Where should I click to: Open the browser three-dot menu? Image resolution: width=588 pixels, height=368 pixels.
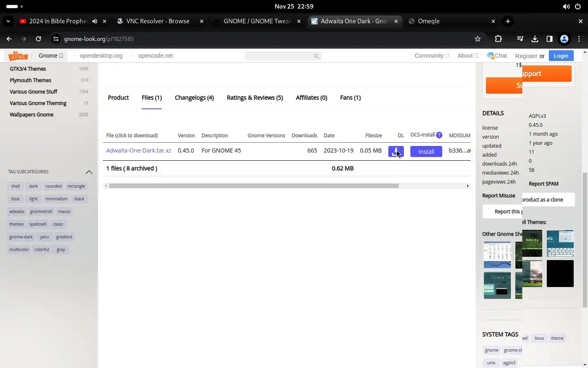(579, 39)
